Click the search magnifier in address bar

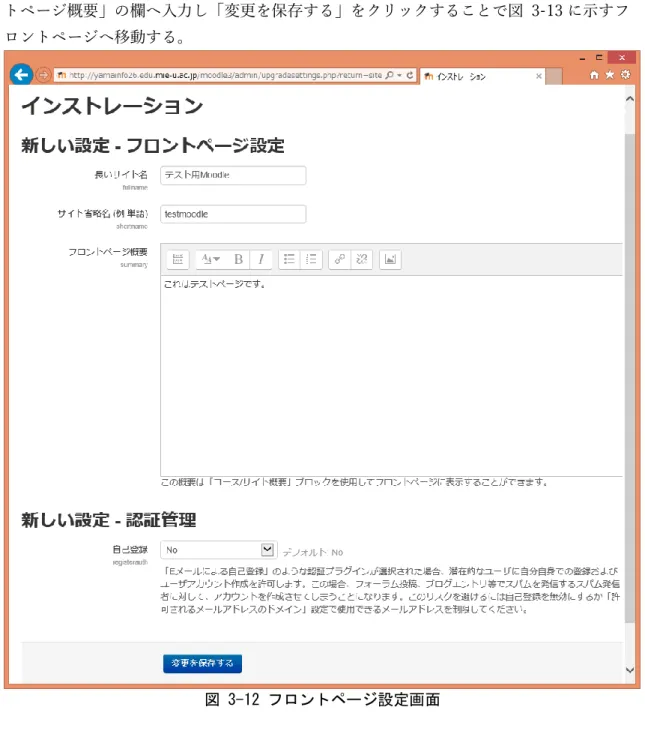click(389, 75)
